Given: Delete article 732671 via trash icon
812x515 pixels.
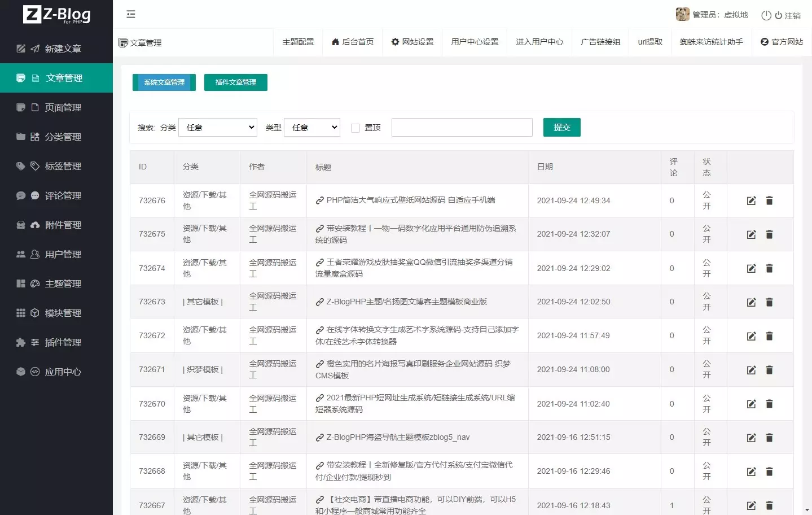Looking at the screenshot, I should point(769,370).
